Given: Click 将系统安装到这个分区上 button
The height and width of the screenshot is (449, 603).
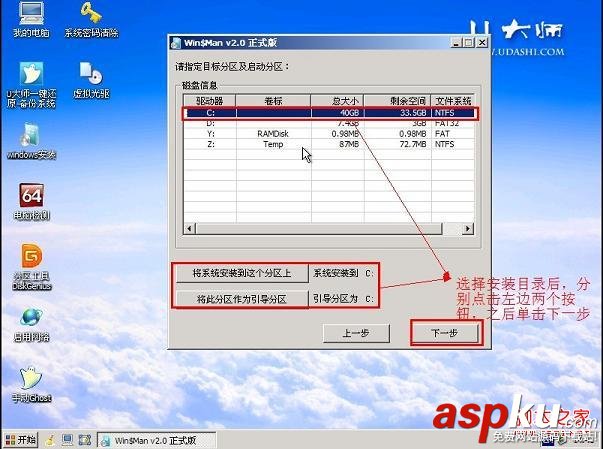Looking at the screenshot, I should 242,273.
